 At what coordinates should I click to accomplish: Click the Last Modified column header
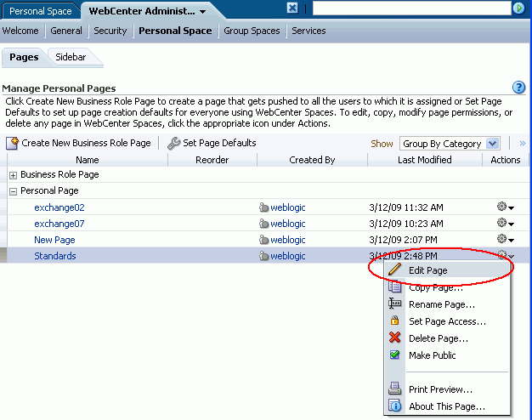425,160
